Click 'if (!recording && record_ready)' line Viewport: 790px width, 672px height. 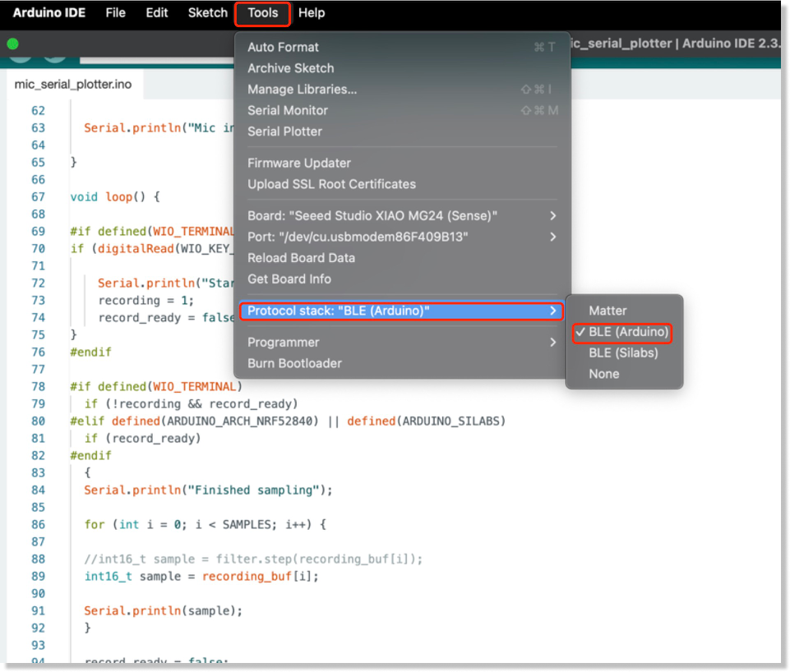[x=191, y=405]
